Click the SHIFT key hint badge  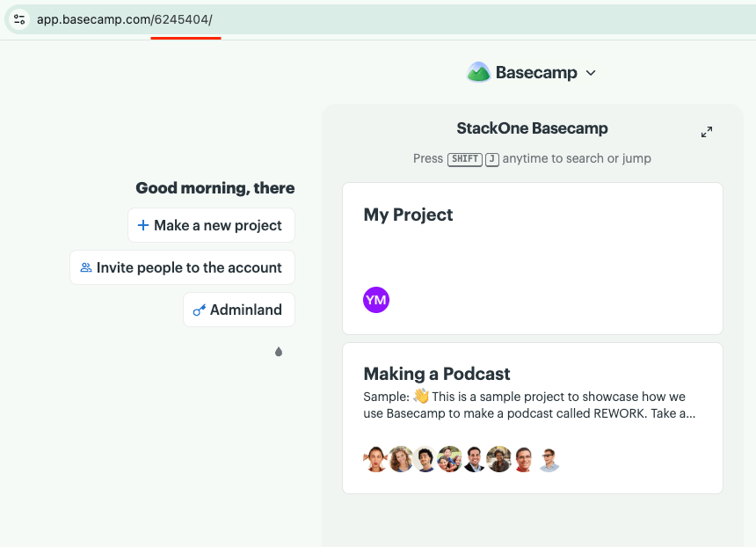(x=465, y=159)
